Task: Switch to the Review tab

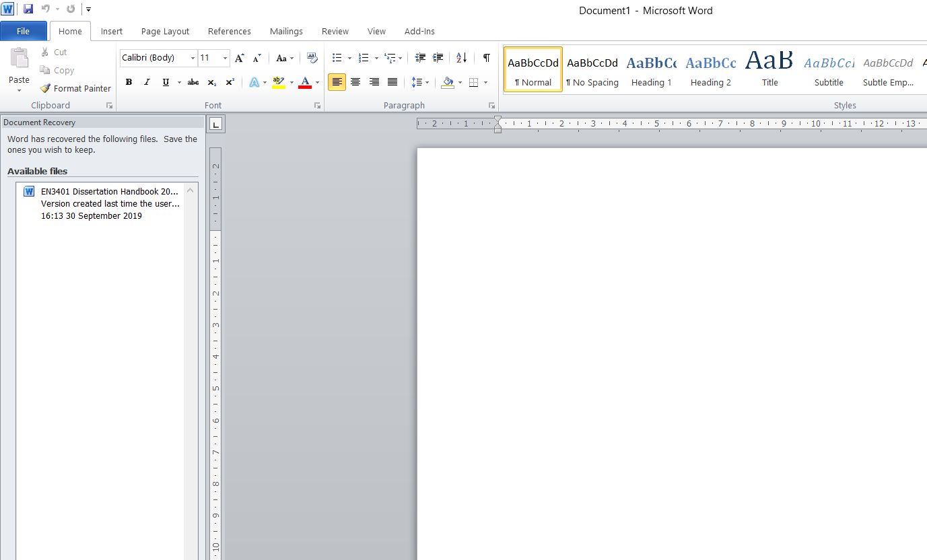Action: tap(335, 31)
